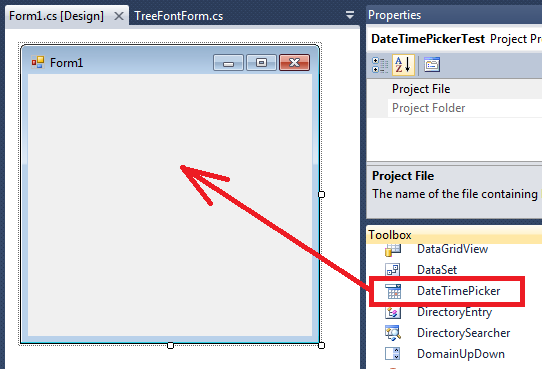
Task: Click the DateTimePickerTest object selector
Action: (456, 39)
